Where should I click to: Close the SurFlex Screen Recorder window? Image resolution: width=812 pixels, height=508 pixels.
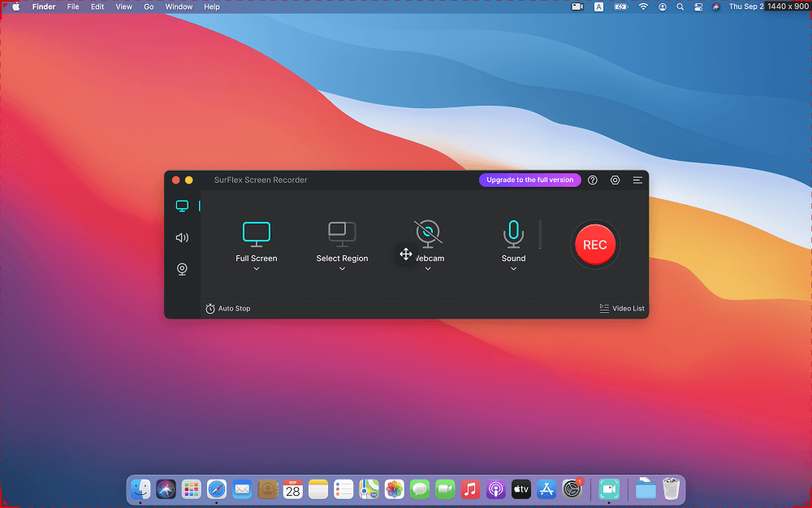pos(175,180)
